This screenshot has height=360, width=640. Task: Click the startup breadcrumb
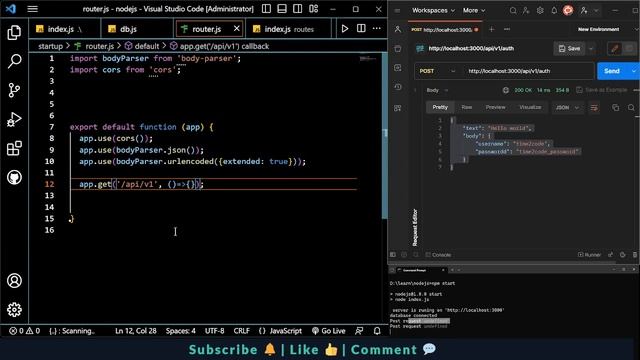tap(50, 46)
